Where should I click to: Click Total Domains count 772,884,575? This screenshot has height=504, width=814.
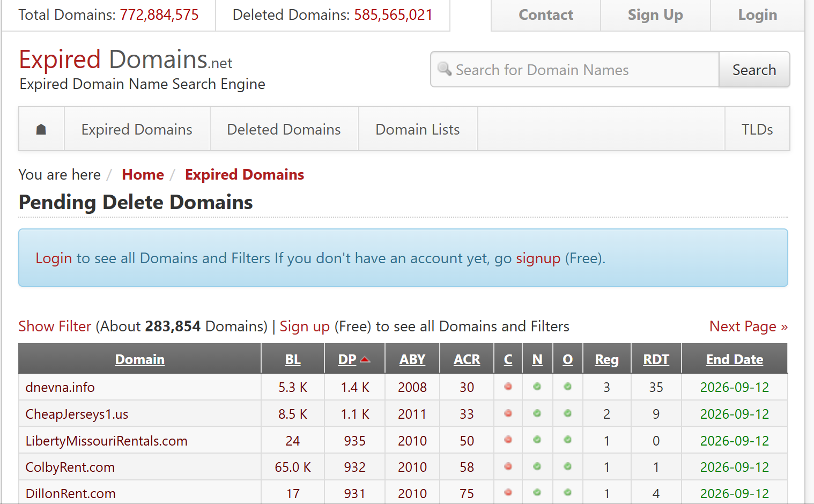pyautogui.click(x=159, y=14)
